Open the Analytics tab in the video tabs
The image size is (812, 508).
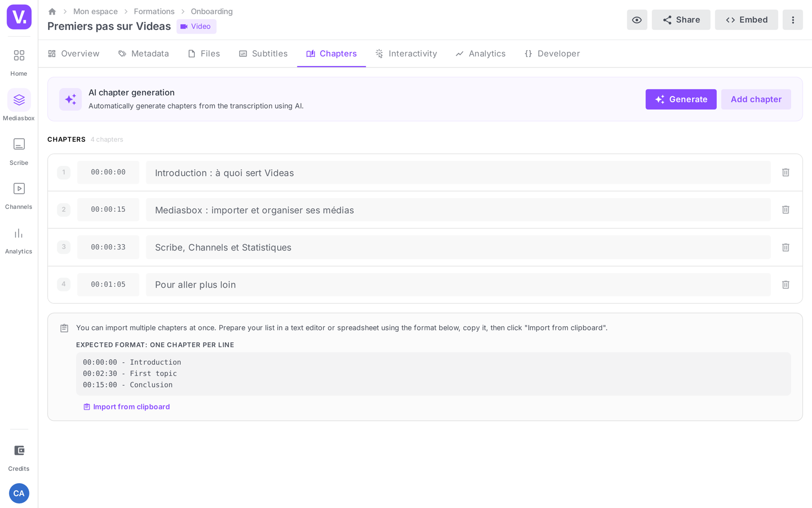[481, 53]
